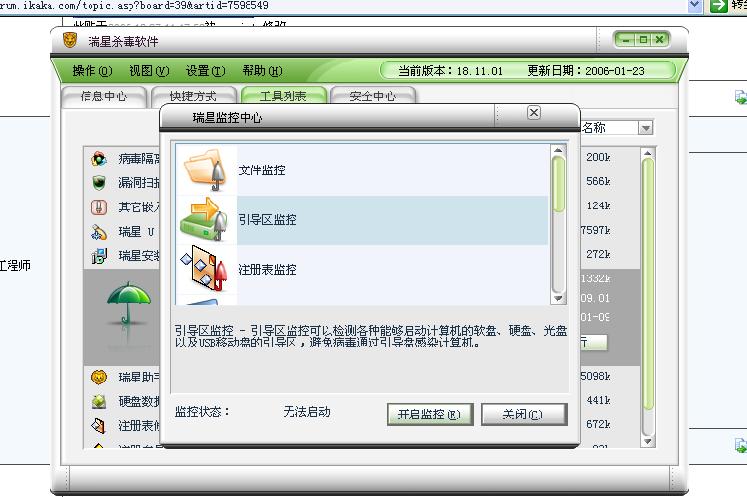
Task: Switch to the 快捷方式 tab
Action: pos(193,96)
